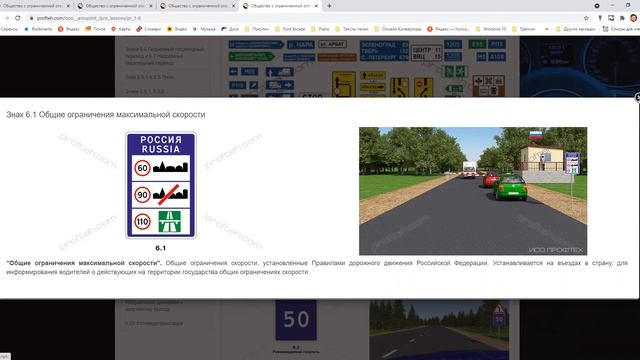Open the reading list button
The width and height of the screenshot is (640, 360).
pyautogui.click(x=621, y=29)
